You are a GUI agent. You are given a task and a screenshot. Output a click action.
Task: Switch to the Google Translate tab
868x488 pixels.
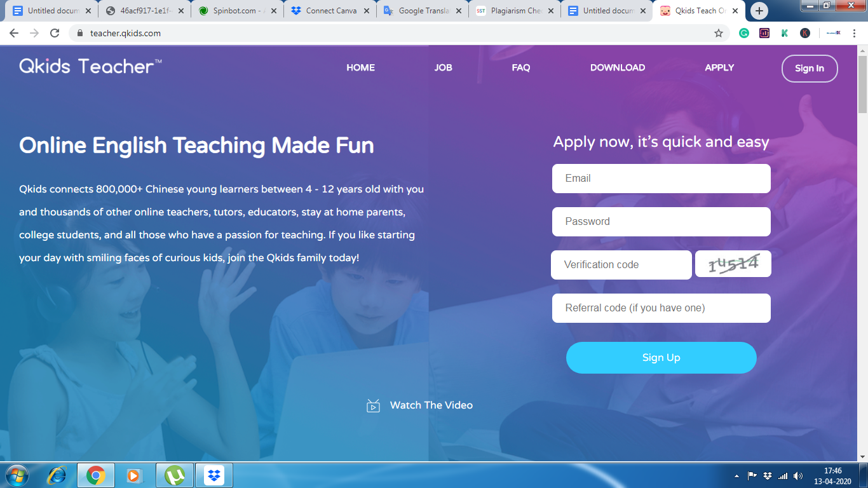coord(424,11)
